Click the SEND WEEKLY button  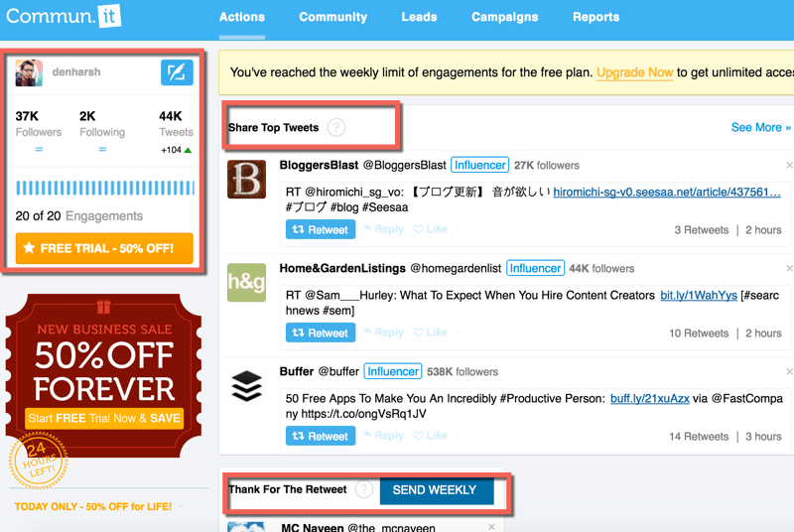[437, 490]
